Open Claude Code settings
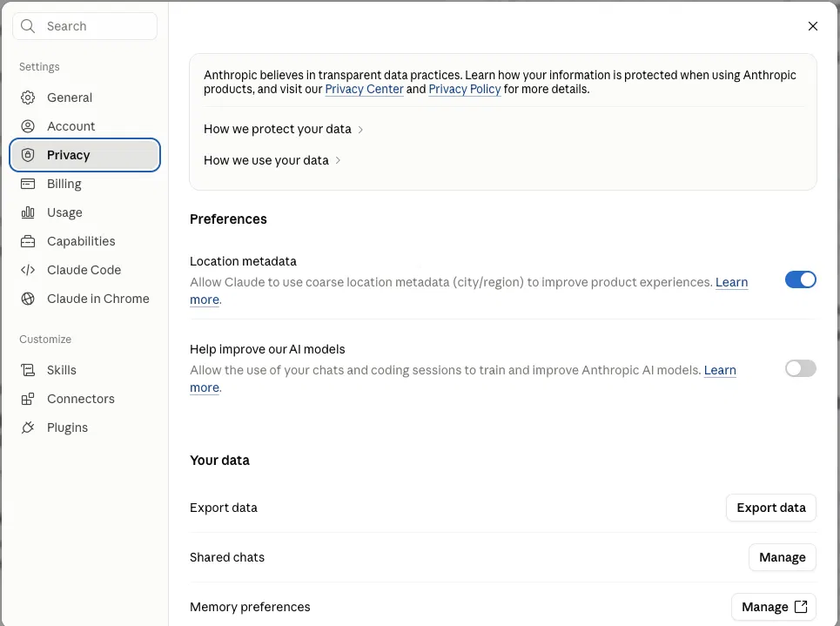 [84, 270]
